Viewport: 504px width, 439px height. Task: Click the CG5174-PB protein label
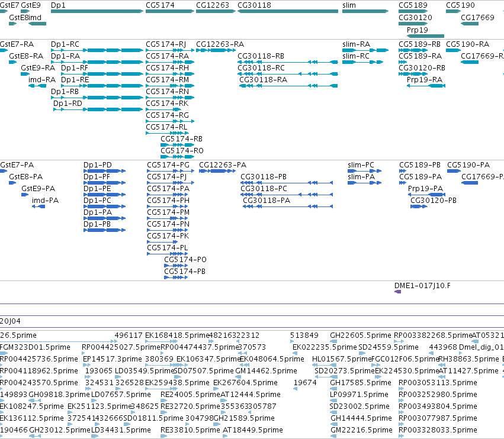185,272
